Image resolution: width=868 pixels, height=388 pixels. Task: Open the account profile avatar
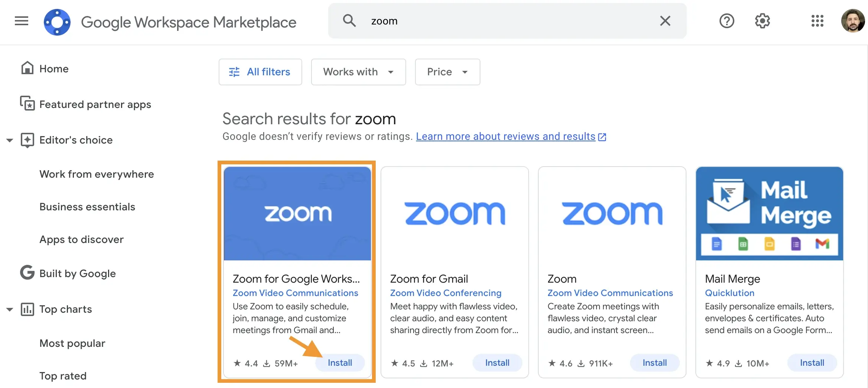pyautogui.click(x=853, y=21)
